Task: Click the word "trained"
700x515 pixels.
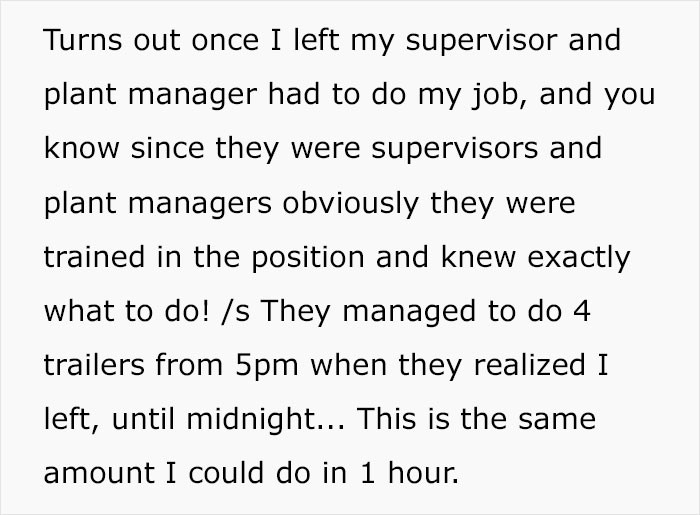Action: [95, 258]
